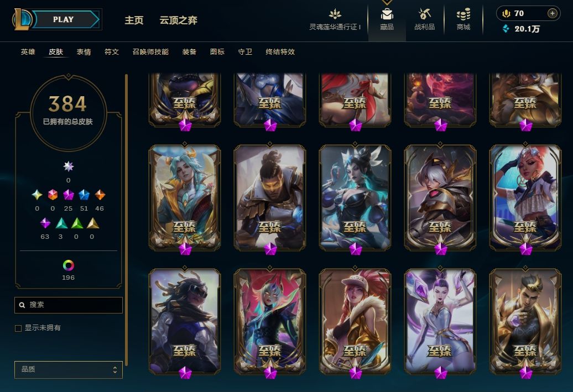The width and height of the screenshot is (573, 392).
Task: Click the PLAY button
Action: coord(64,19)
